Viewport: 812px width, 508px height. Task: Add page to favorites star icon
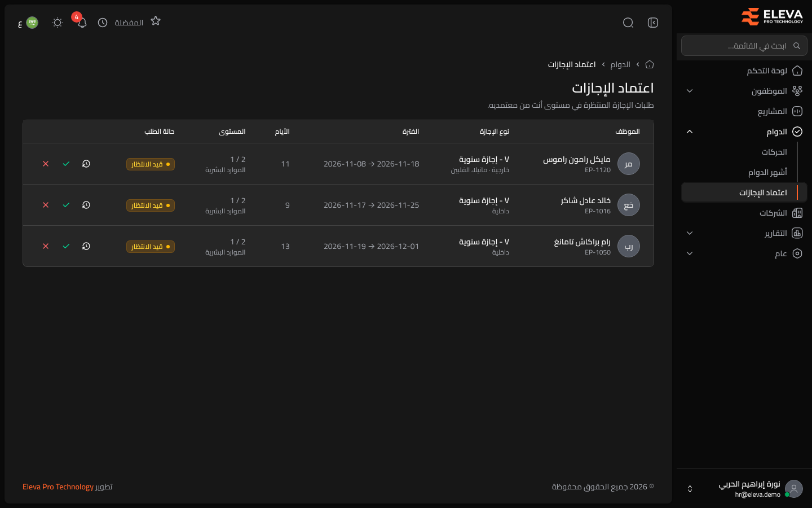[x=156, y=21]
